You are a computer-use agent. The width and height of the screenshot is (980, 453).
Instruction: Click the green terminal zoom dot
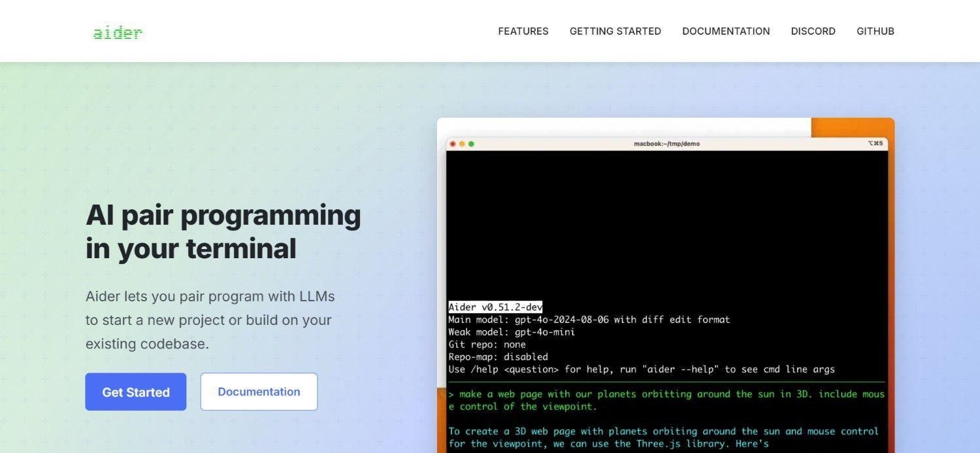coord(471,144)
